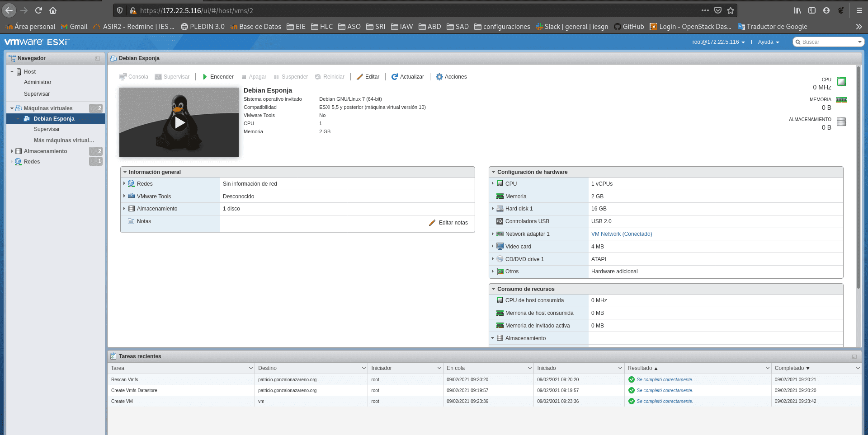Collapse Consumo de recursos section
The width and height of the screenshot is (868, 435).
click(x=493, y=289)
